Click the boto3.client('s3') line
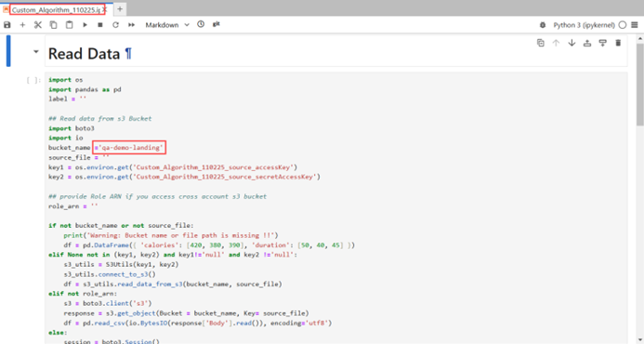Image resolution: width=644 pixels, height=344 pixels. (x=108, y=304)
